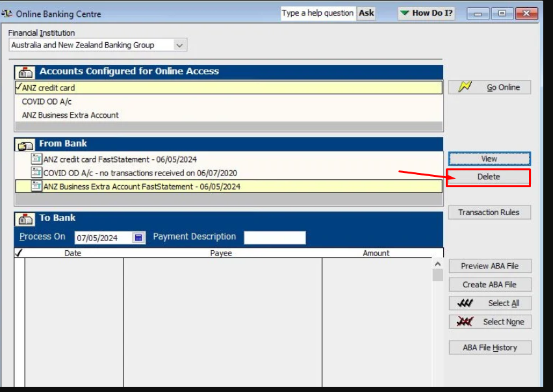Click the COVID OD A/c statement document icon
553x392 pixels.
point(36,172)
